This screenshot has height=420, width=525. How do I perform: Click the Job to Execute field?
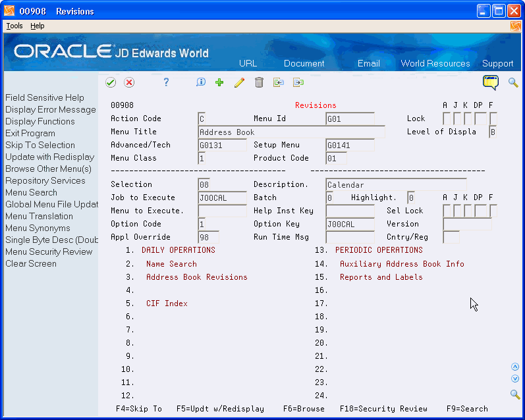click(223, 197)
